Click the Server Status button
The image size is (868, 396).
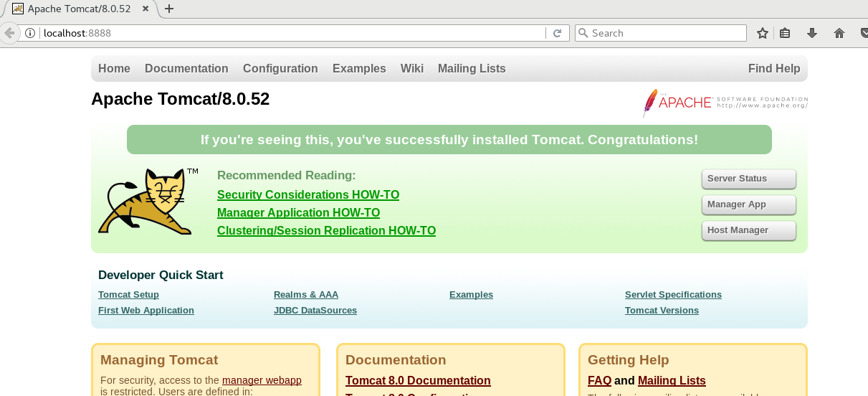pyautogui.click(x=749, y=179)
